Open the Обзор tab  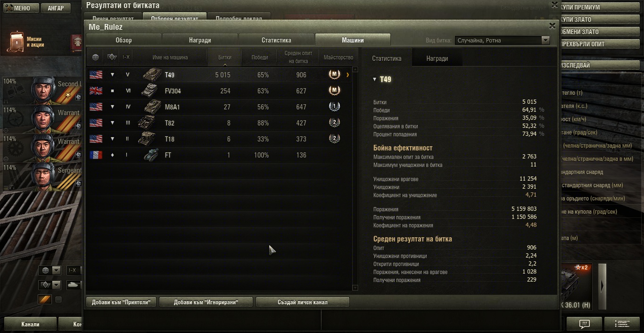coord(124,40)
